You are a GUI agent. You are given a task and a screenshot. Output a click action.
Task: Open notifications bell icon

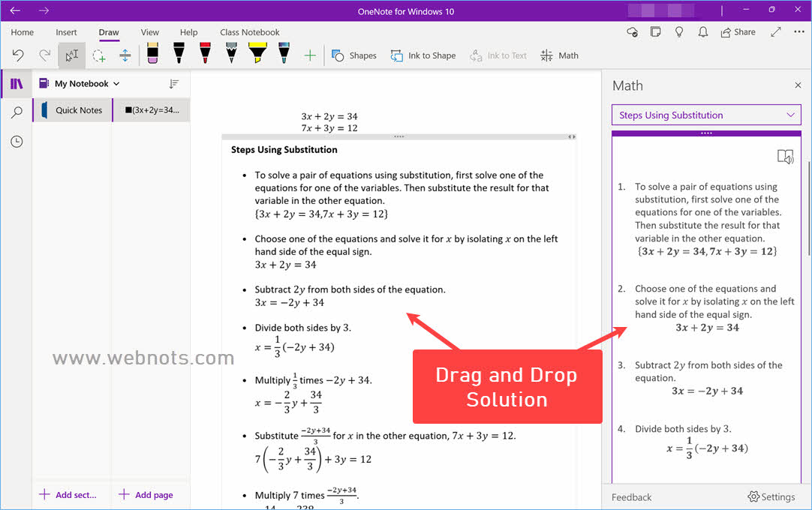click(x=703, y=32)
